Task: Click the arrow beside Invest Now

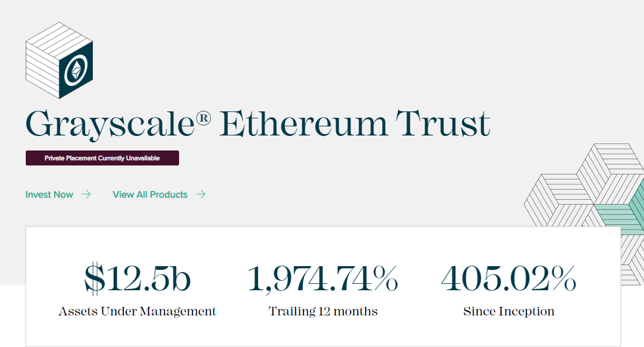Action: coord(86,194)
